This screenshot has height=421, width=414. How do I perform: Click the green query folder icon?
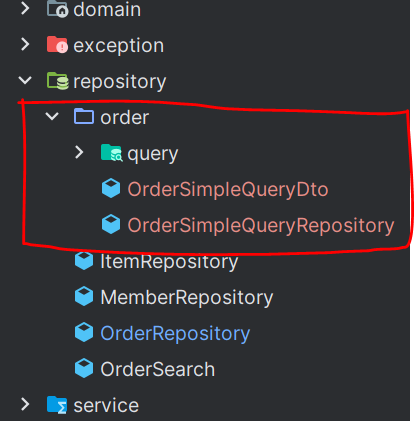pos(111,153)
